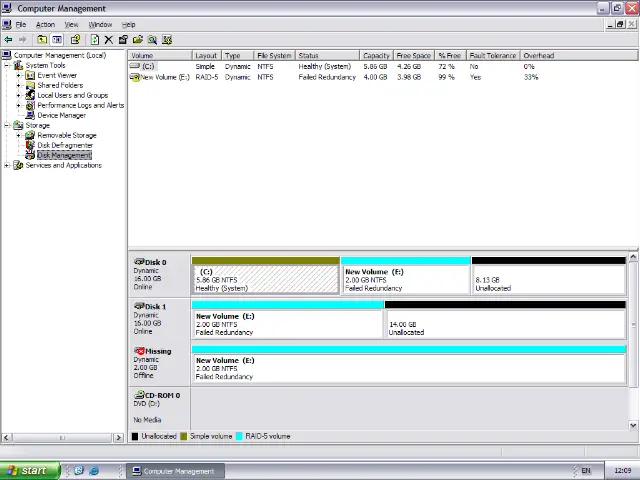The image size is (640, 480).
Task: Go back with the green Back arrow
Action: (x=8, y=40)
